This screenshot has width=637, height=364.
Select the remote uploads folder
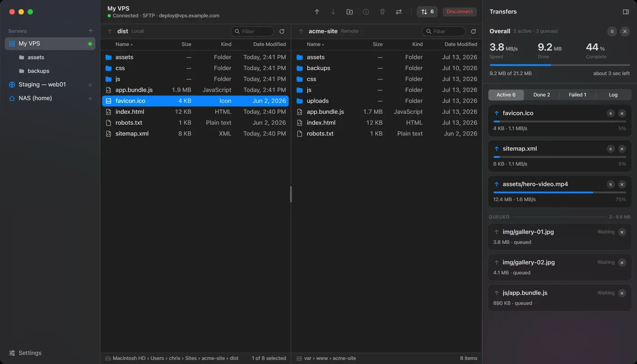coord(387,101)
